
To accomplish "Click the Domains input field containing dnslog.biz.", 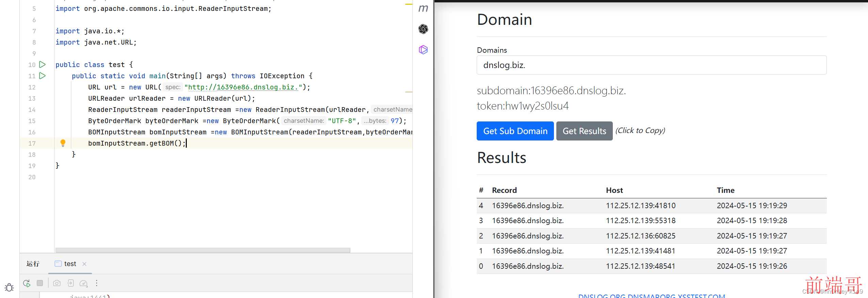I will coord(652,65).
